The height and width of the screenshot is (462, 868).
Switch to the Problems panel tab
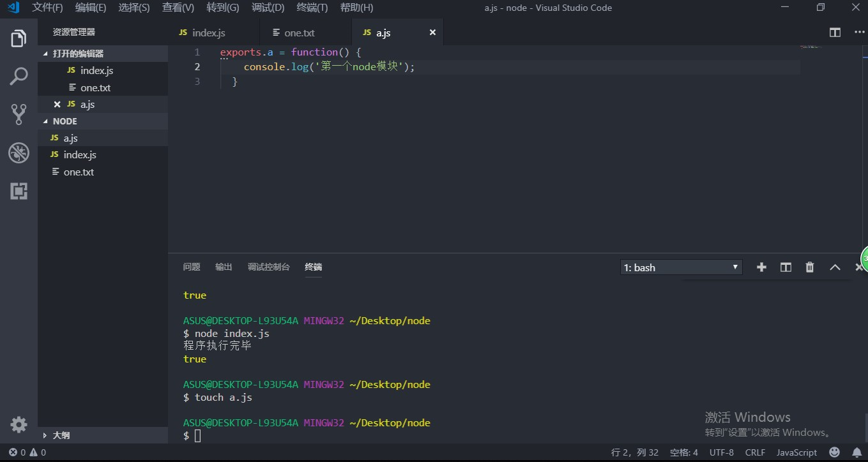[x=192, y=267]
